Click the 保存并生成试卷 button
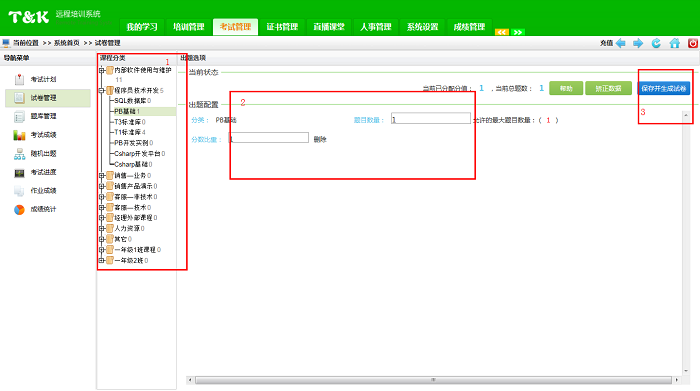The height and width of the screenshot is (391, 700). coord(663,88)
